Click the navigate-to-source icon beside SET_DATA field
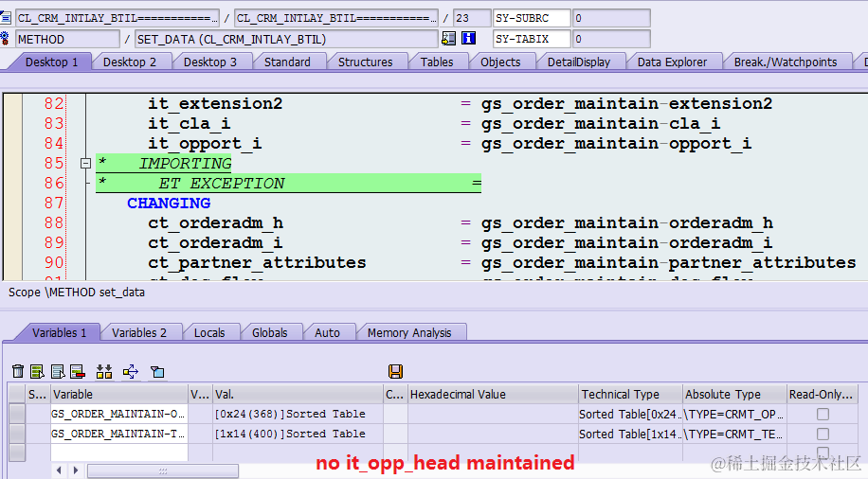 click(448, 38)
